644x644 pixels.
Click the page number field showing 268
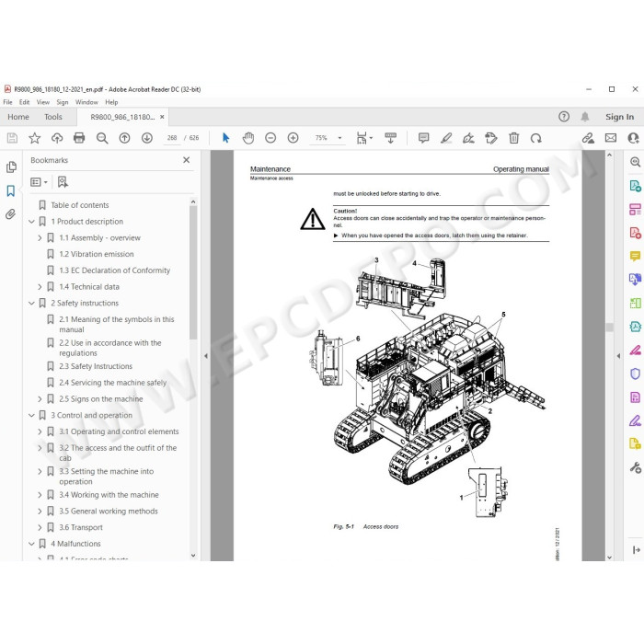pos(172,138)
